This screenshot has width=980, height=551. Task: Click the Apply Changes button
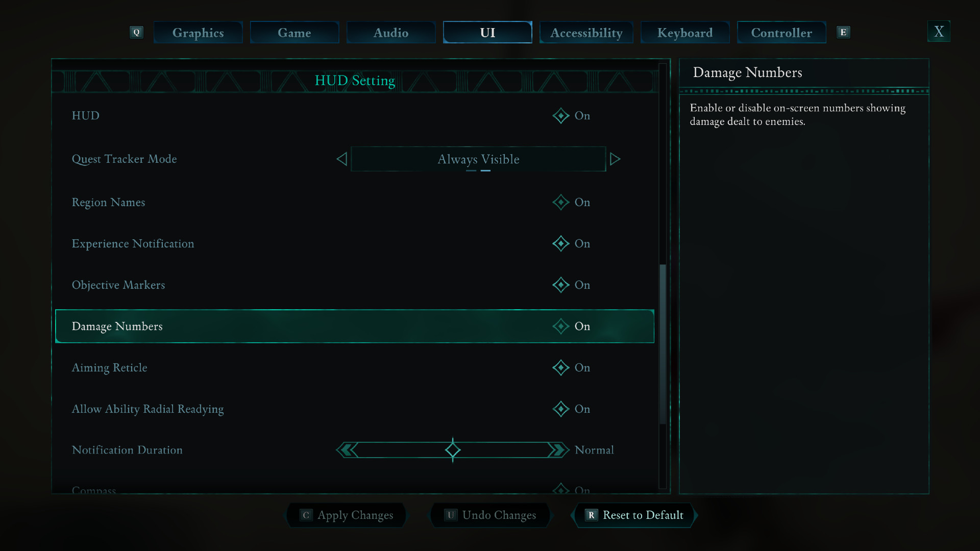tap(347, 515)
